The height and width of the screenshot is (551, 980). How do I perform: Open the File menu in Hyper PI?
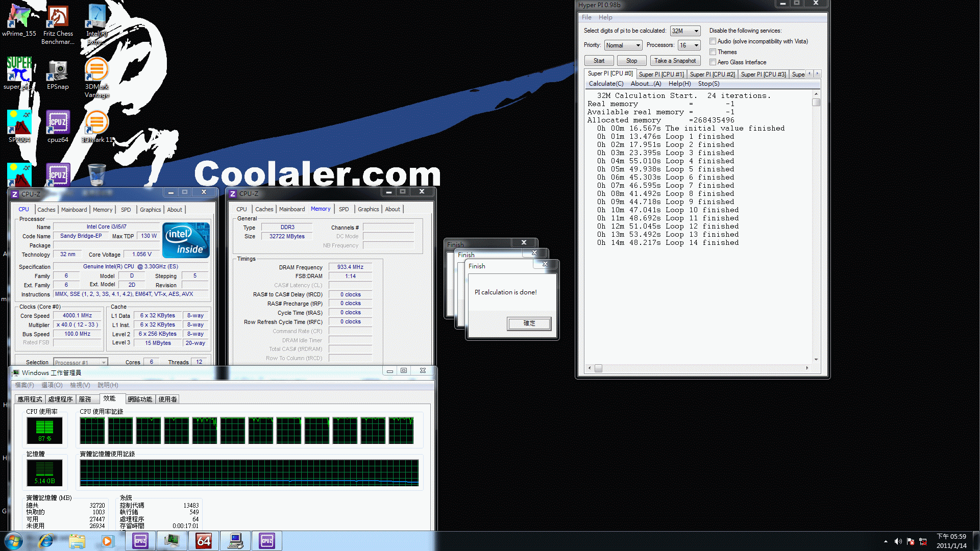click(586, 17)
